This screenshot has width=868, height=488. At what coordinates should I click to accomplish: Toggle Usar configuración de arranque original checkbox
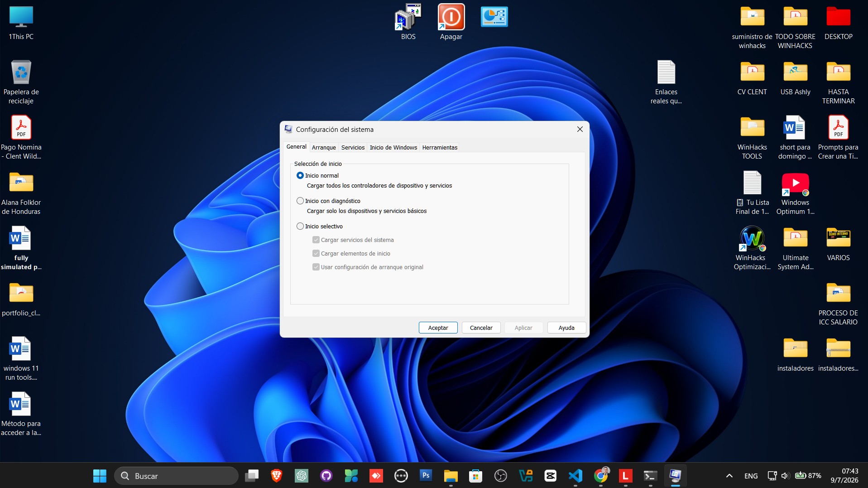click(x=316, y=267)
